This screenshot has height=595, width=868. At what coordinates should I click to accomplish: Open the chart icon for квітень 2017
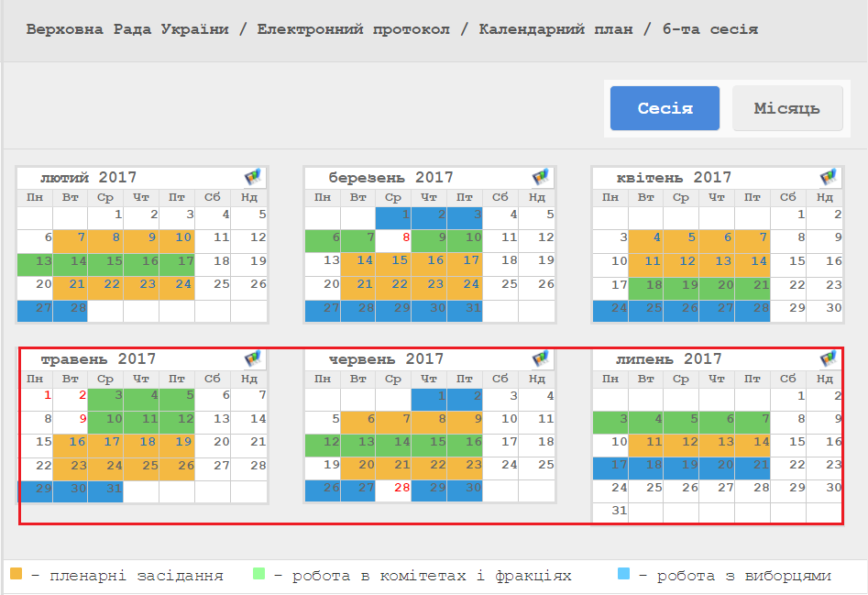830,177
